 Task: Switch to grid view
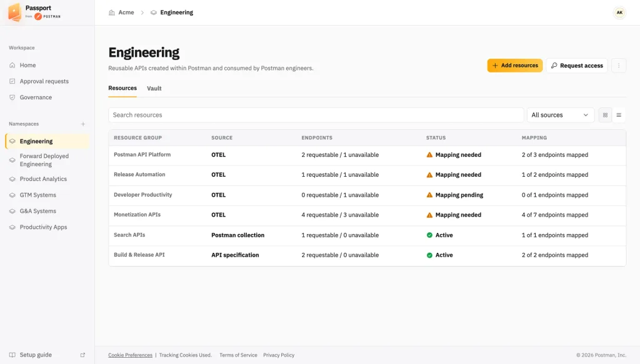605,115
